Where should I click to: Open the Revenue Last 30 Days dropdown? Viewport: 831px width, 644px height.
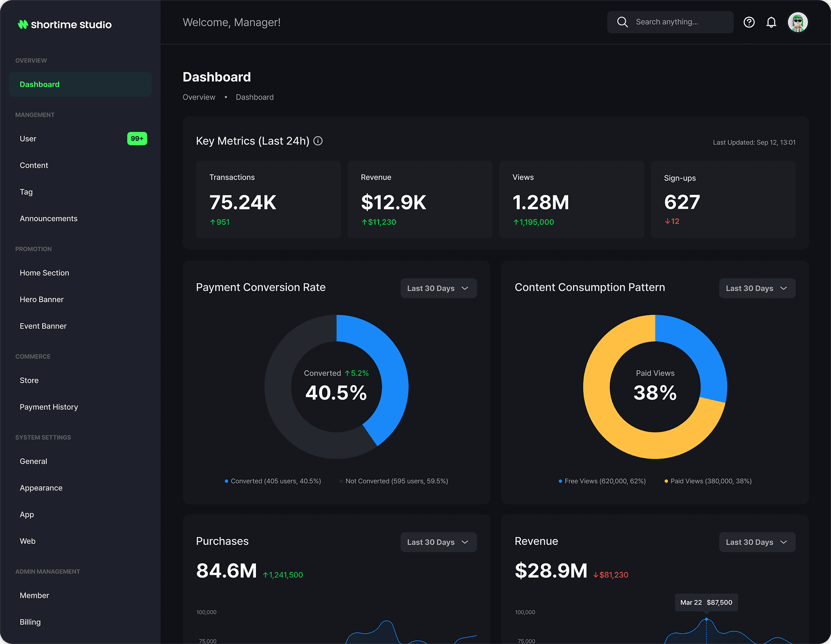point(757,542)
